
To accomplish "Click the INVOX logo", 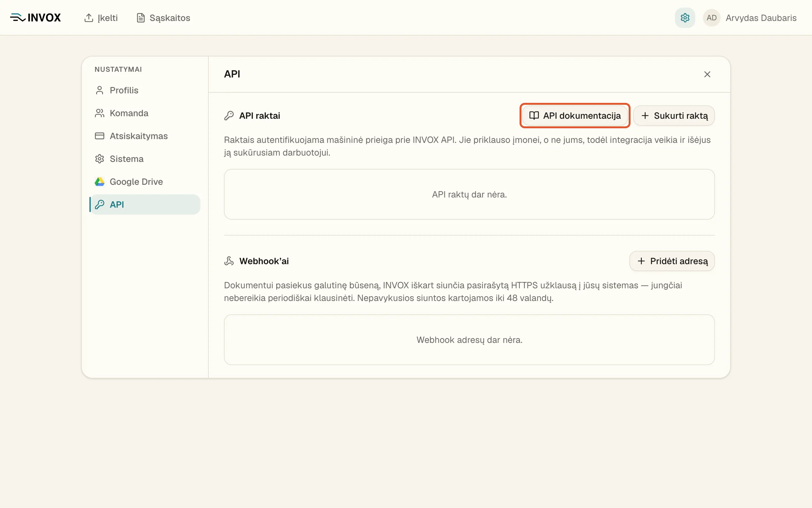I will (x=35, y=17).
